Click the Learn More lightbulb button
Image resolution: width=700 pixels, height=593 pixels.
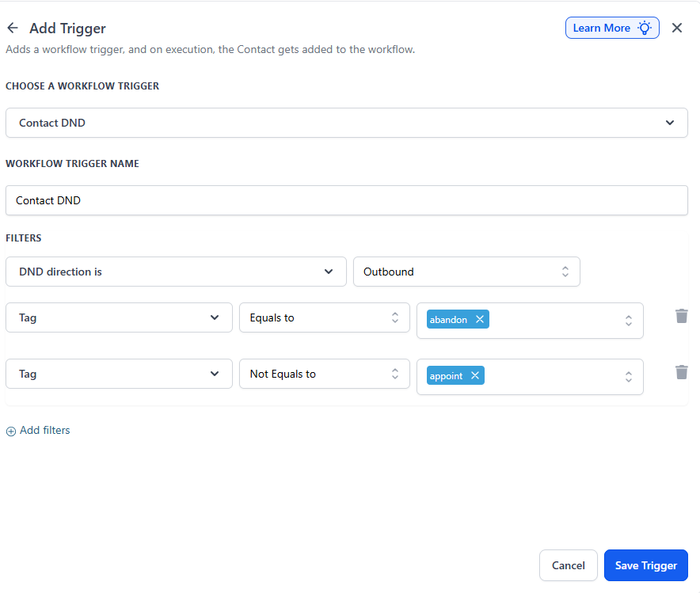(x=611, y=28)
